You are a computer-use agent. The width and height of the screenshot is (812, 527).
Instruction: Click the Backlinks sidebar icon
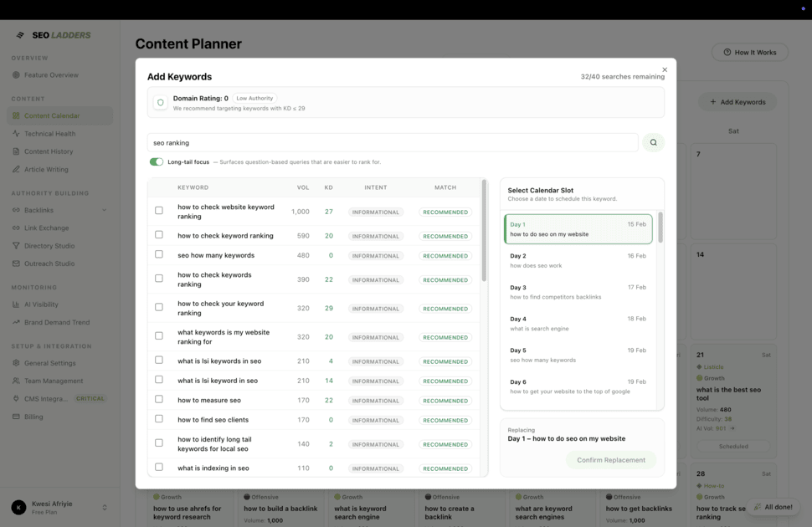pyautogui.click(x=16, y=210)
